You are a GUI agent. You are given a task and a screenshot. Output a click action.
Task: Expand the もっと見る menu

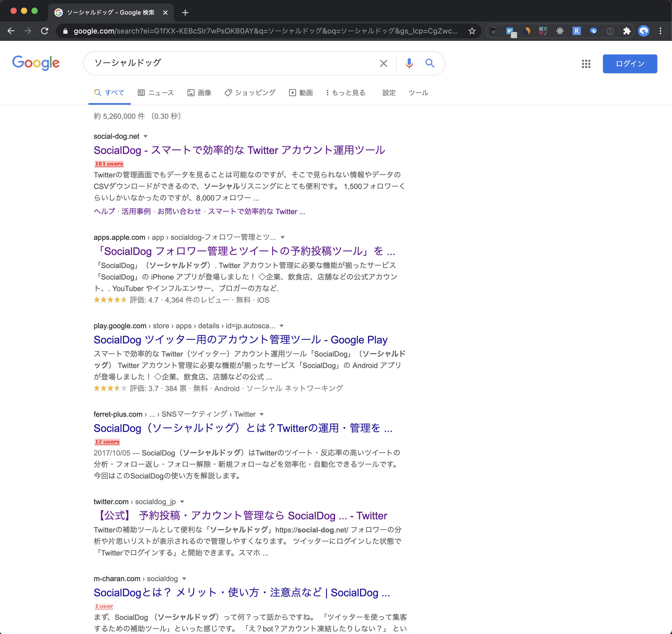coord(345,93)
